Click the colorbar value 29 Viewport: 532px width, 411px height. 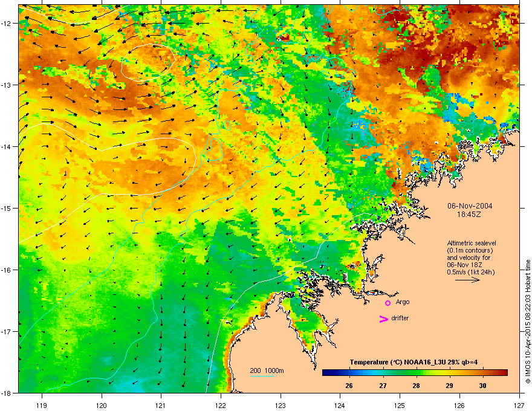coord(449,386)
